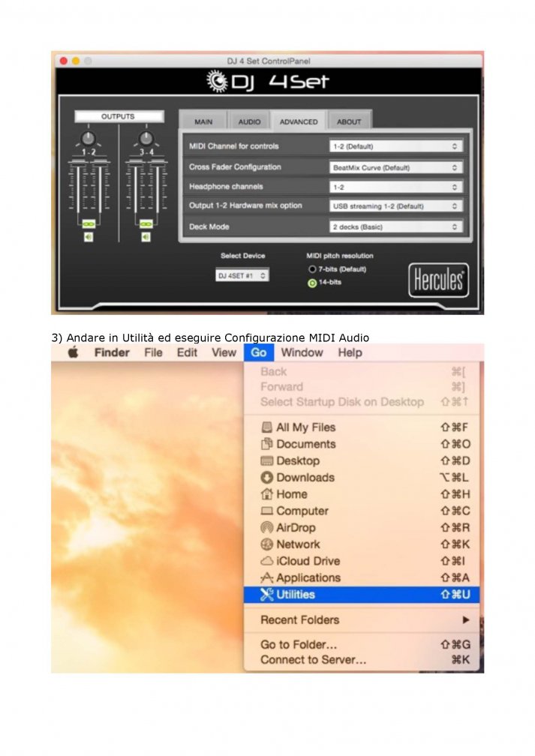Click the Home house icon

(267, 493)
